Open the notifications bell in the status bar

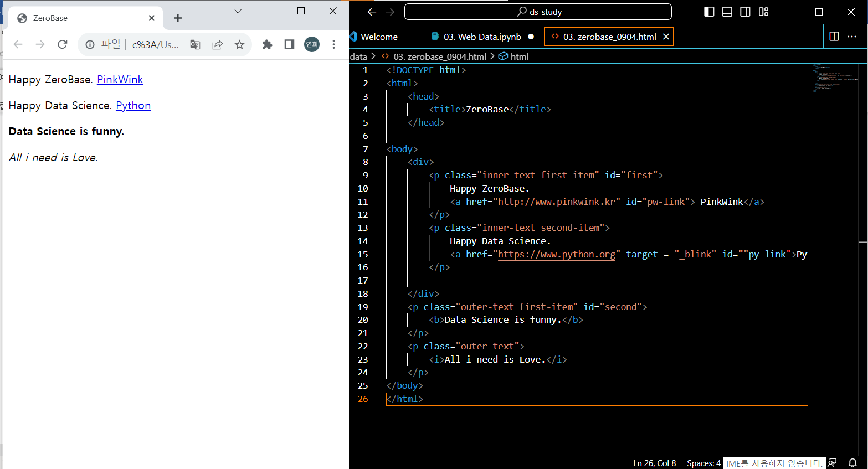[x=853, y=463]
